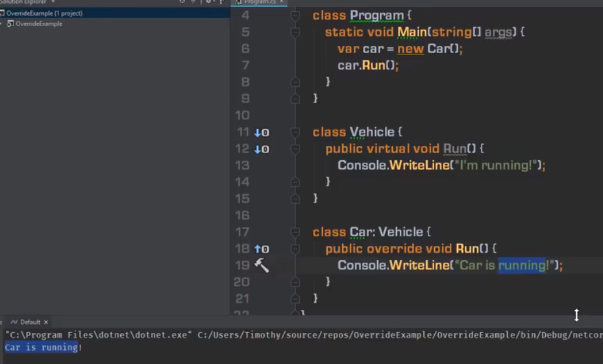Viewport: 603px width, 364px height.
Task: Collapse the override Run method fold, line 18
Action: pyautogui.click(x=295, y=249)
